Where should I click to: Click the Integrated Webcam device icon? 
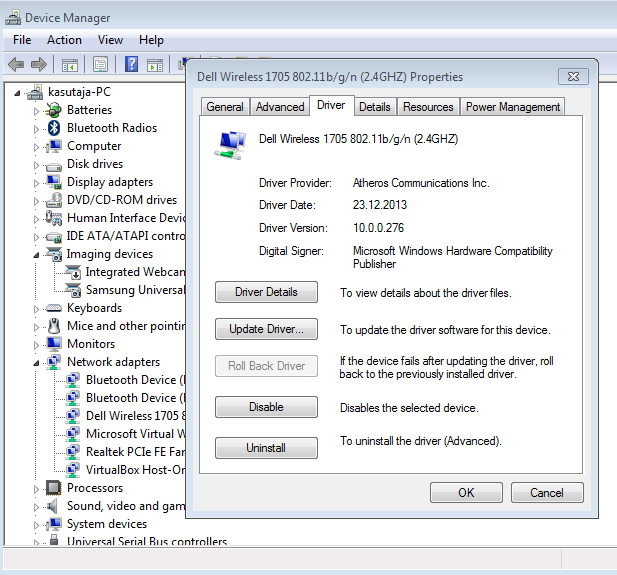tap(73, 272)
